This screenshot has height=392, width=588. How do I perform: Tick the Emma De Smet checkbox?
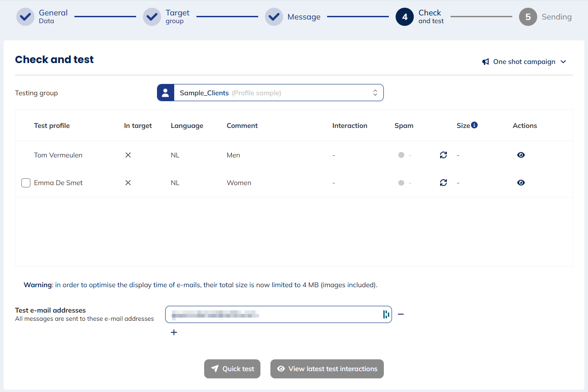[x=26, y=183]
